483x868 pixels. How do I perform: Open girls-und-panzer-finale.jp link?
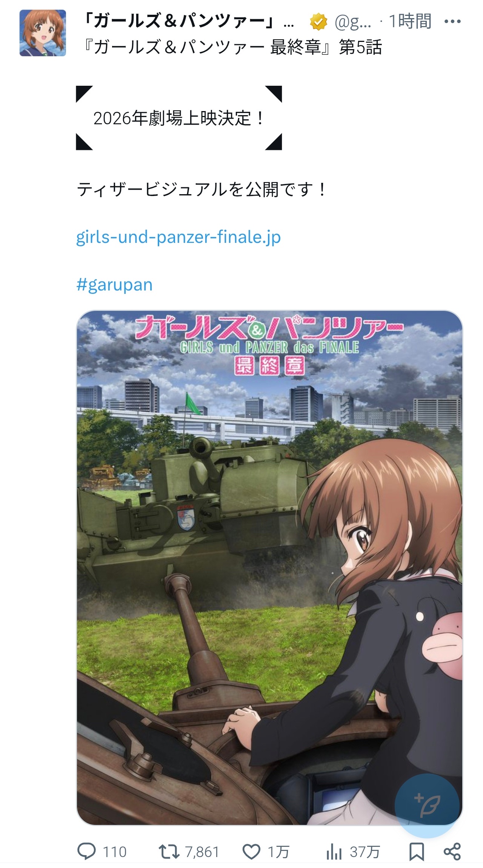click(178, 237)
